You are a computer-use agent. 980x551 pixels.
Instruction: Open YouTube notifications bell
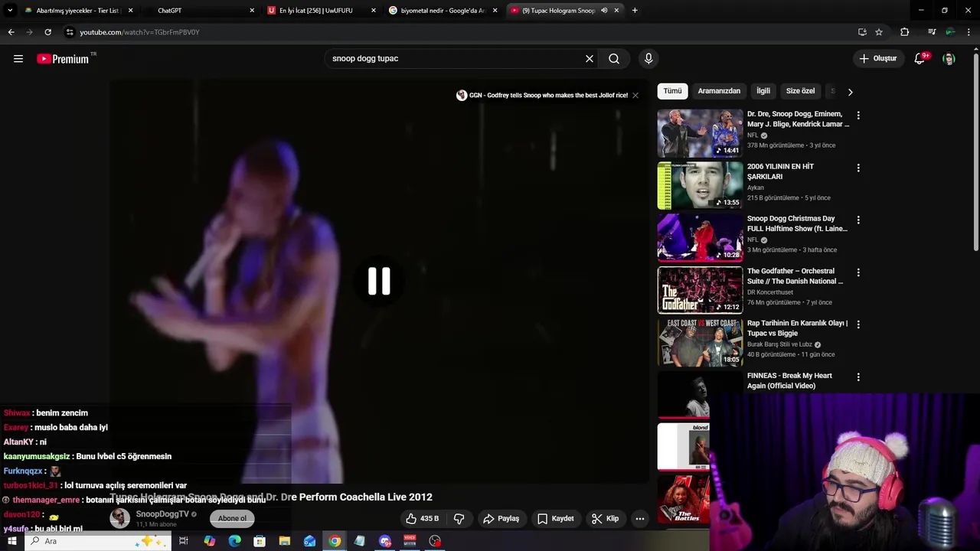click(x=920, y=58)
